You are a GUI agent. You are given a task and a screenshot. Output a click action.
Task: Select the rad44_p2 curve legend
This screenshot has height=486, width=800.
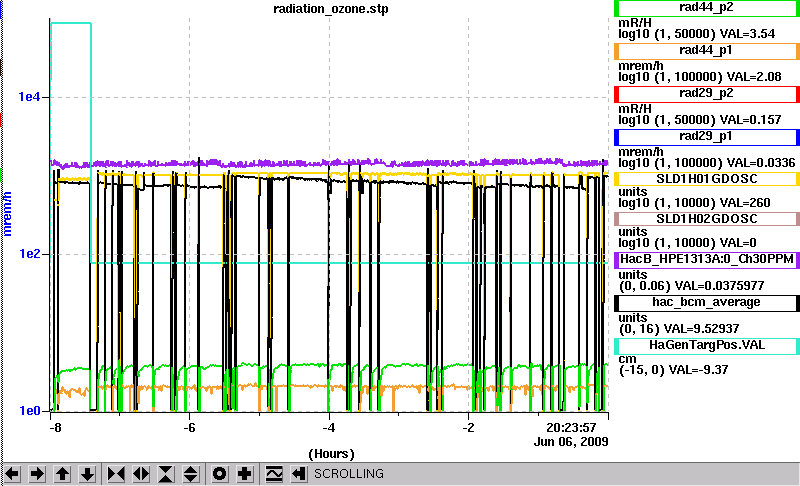707,8
